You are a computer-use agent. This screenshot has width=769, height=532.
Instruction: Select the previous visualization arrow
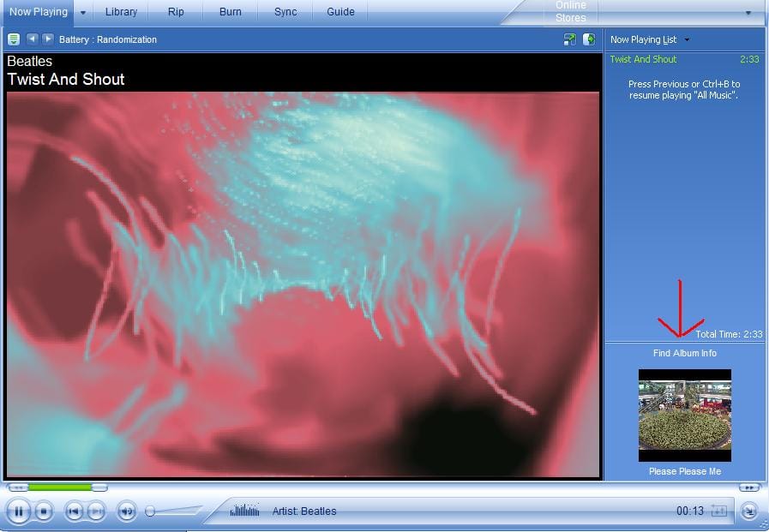(x=33, y=39)
